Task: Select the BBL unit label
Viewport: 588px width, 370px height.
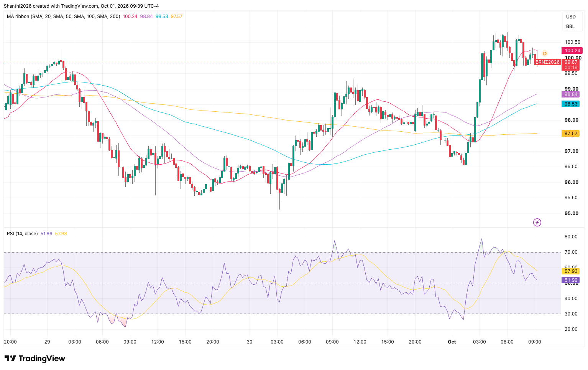Action: pyautogui.click(x=570, y=26)
